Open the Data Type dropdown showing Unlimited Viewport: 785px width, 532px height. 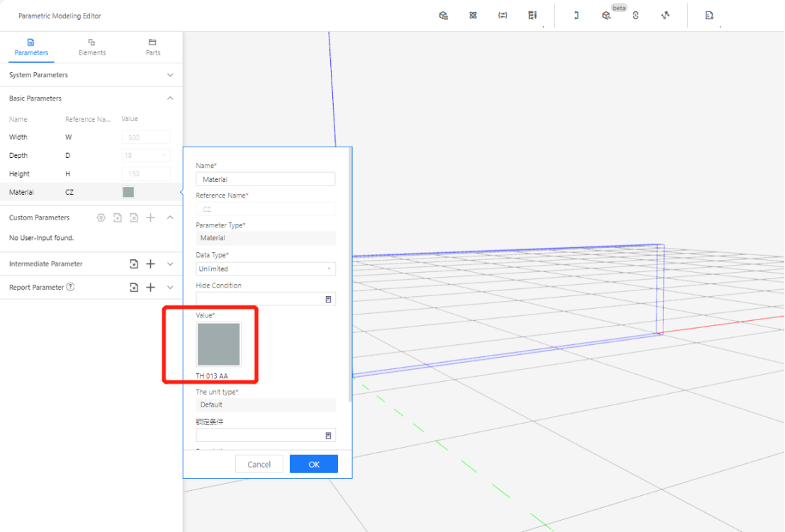266,269
